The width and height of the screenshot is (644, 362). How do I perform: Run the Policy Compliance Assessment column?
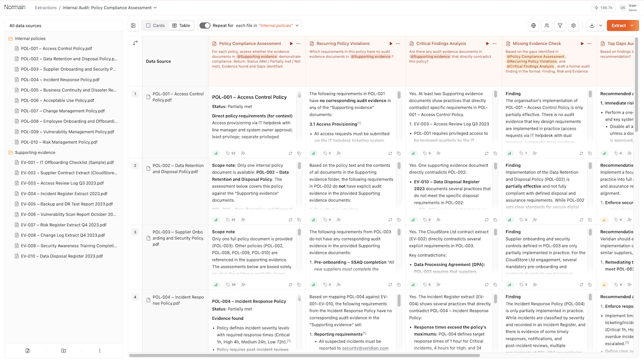[x=291, y=44]
